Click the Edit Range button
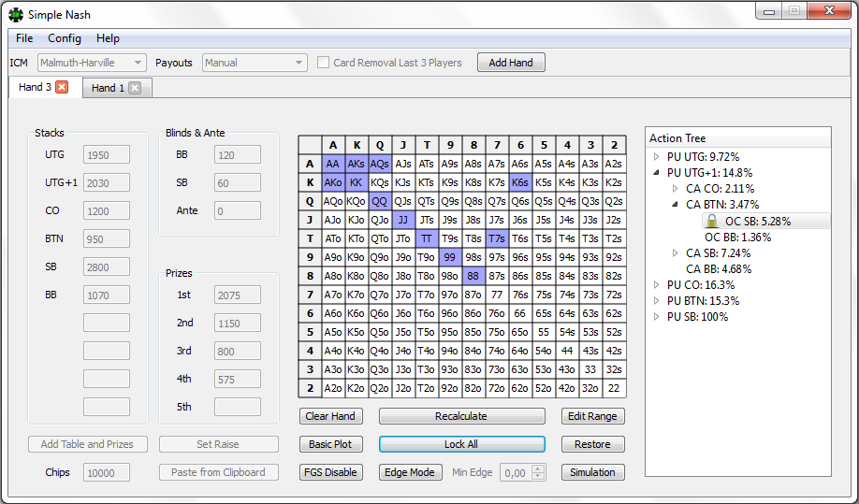Image resolution: width=859 pixels, height=504 pixels. point(592,416)
